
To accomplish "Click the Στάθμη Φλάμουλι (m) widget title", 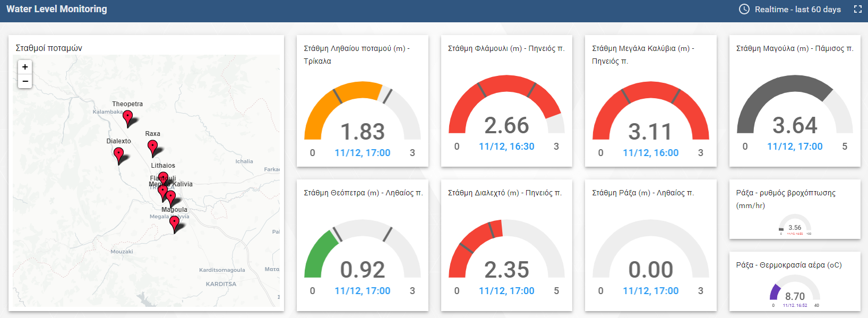I will coord(506,48).
